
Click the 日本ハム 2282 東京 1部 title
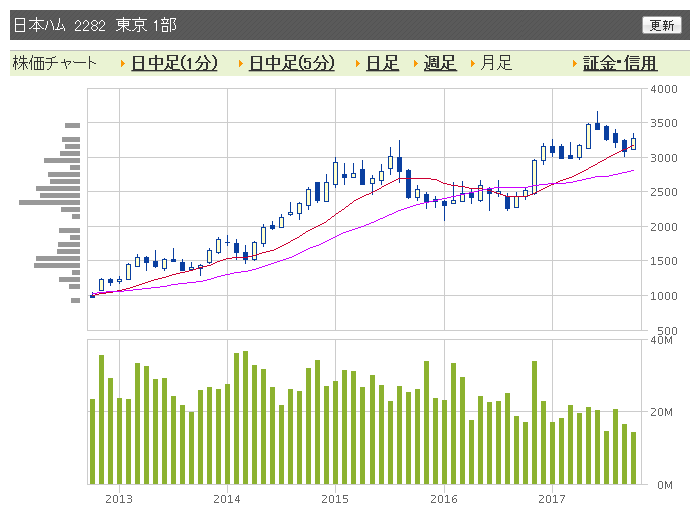pos(95,25)
